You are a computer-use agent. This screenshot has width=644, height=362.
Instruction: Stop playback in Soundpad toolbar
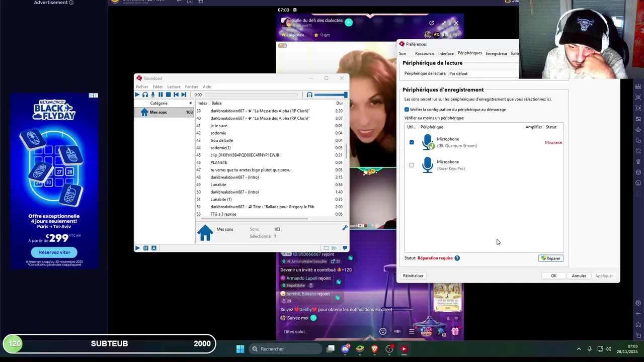(x=168, y=95)
